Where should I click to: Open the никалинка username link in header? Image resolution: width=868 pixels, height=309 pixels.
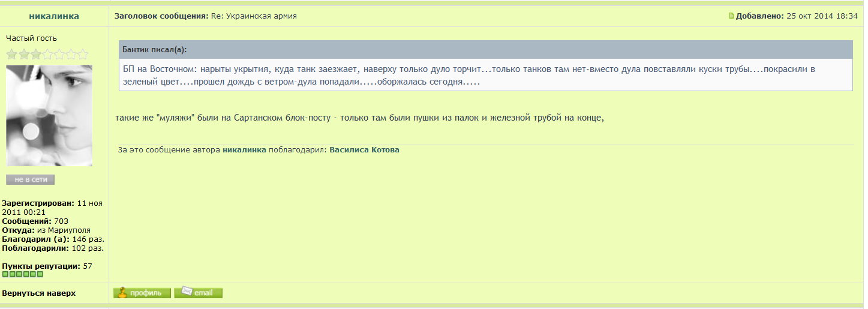(54, 16)
